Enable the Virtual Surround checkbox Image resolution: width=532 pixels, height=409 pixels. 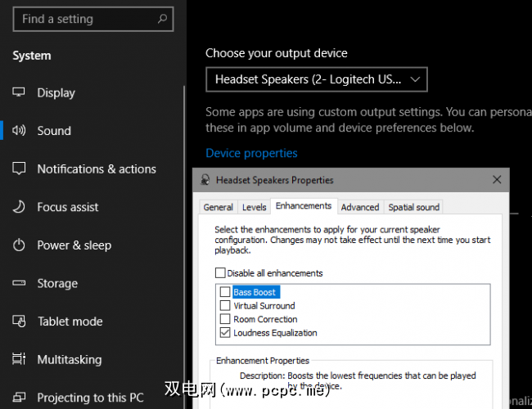click(x=225, y=306)
